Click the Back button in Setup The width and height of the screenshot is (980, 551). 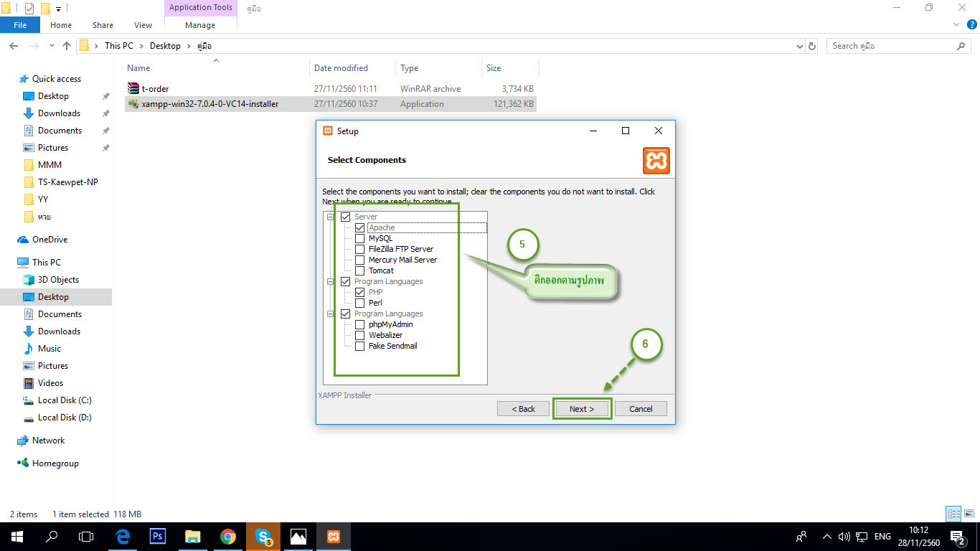click(523, 409)
